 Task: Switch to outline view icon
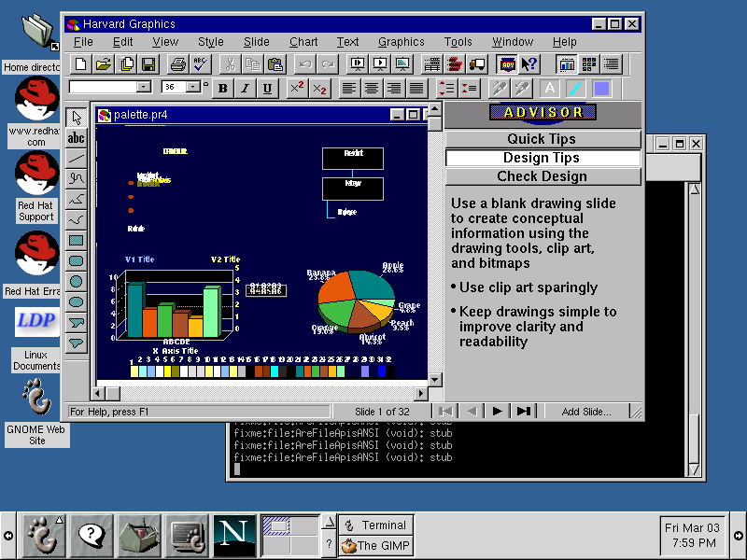pyautogui.click(x=612, y=64)
